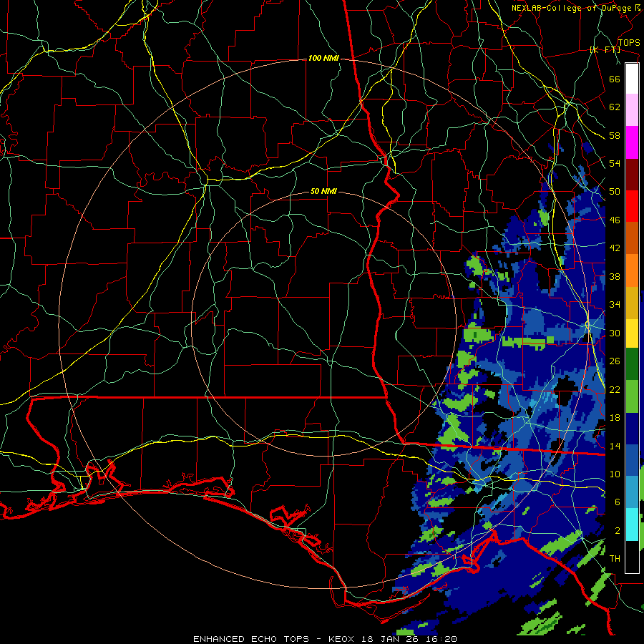
Task: Click the "66" legend value
Action: [x=615, y=79]
